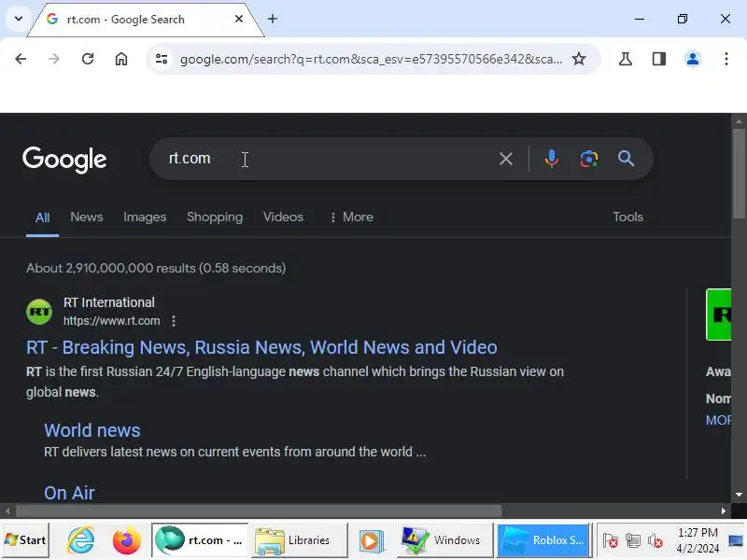
Task: Go back to the previous page
Action: point(21,59)
